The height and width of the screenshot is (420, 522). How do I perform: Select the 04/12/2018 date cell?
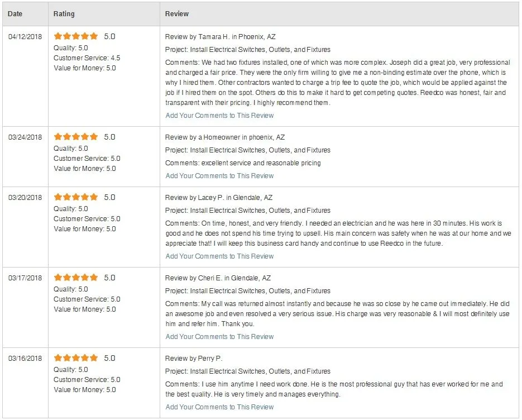pos(25,37)
